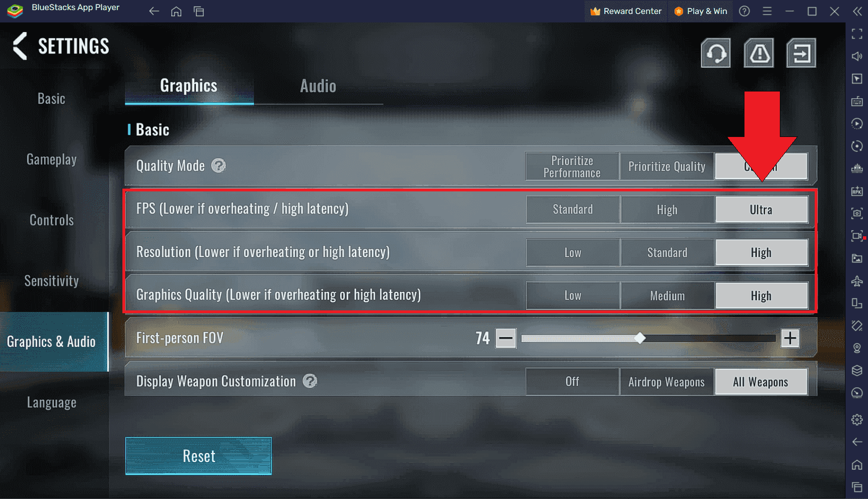The width and height of the screenshot is (868, 499).
Task: Open the Sensitivity settings section
Action: [52, 281]
